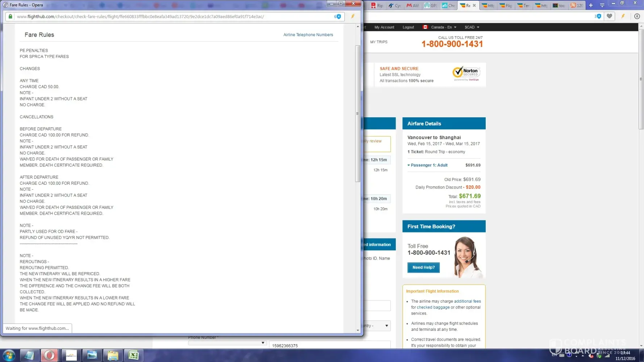The image size is (644, 362).
Task: Open the file explorer folder icon in taskbar
Action: coord(113,355)
